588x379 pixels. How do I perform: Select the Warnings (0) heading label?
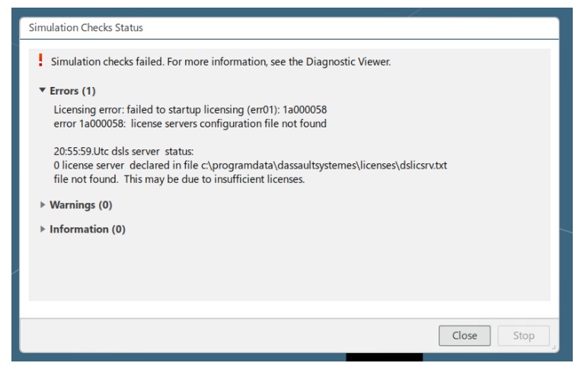(x=81, y=205)
